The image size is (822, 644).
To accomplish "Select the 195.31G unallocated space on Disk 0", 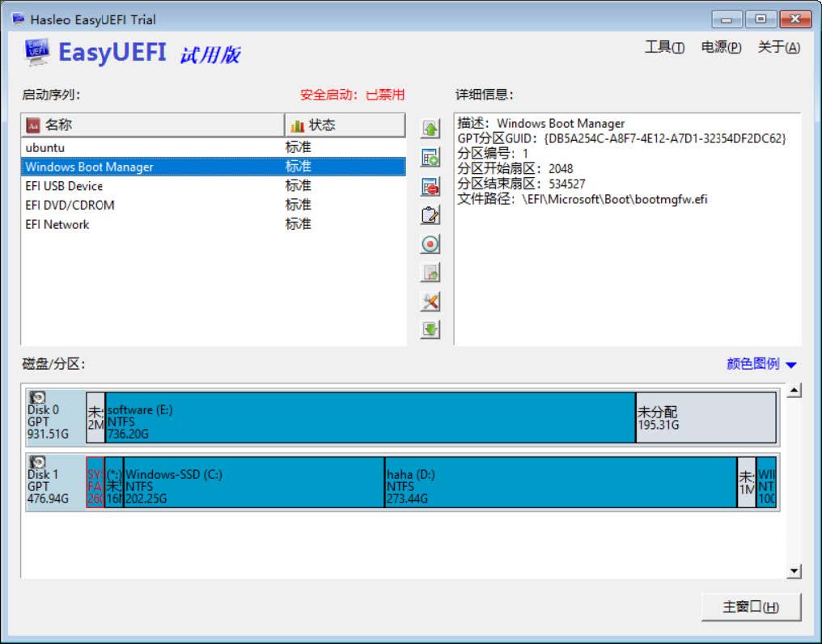I will pos(705,417).
